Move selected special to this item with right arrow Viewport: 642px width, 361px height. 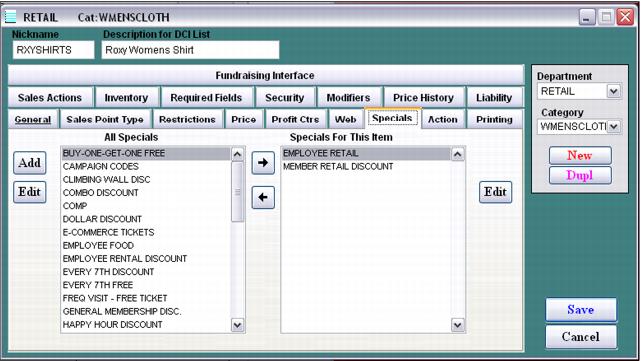click(263, 162)
